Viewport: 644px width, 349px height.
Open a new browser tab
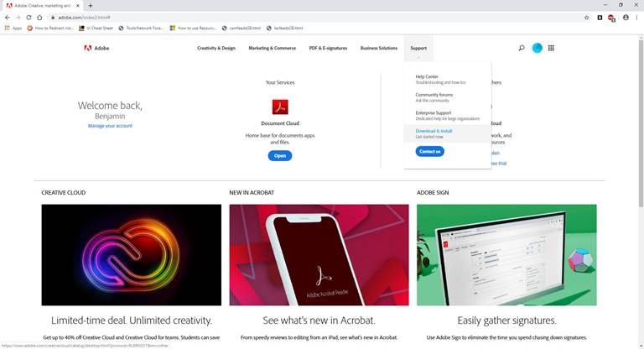(x=91, y=5)
